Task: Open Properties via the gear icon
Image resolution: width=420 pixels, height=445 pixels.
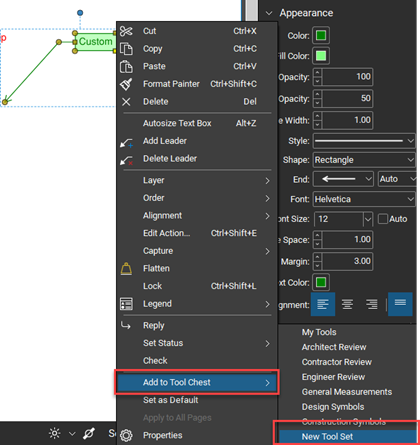Action: pos(126,435)
